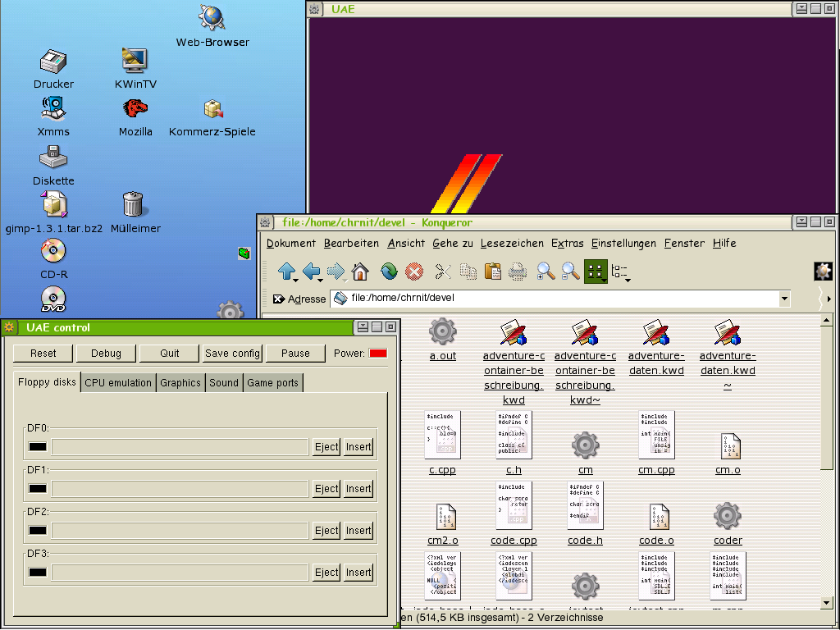
Task: Switch to the Game ports tab
Action: coord(272,383)
